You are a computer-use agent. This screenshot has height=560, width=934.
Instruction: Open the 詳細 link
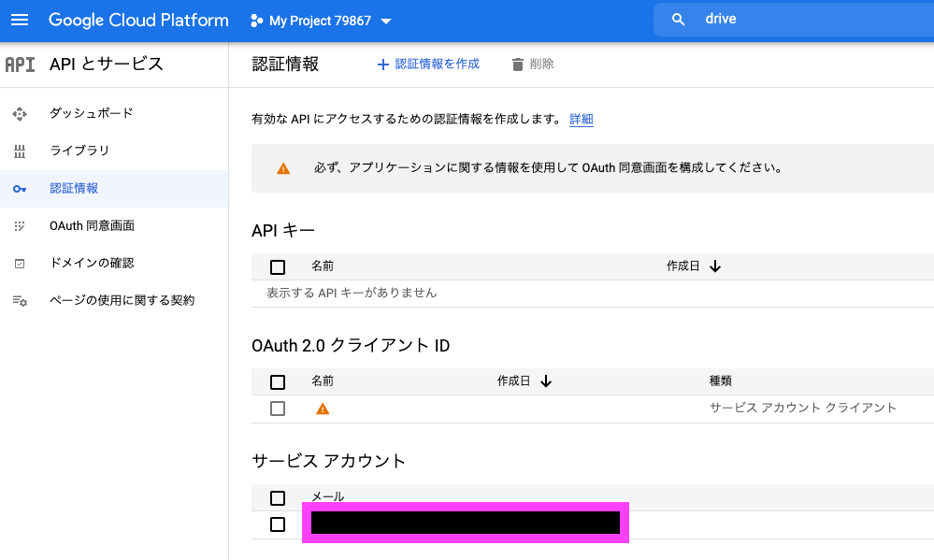coord(582,120)
